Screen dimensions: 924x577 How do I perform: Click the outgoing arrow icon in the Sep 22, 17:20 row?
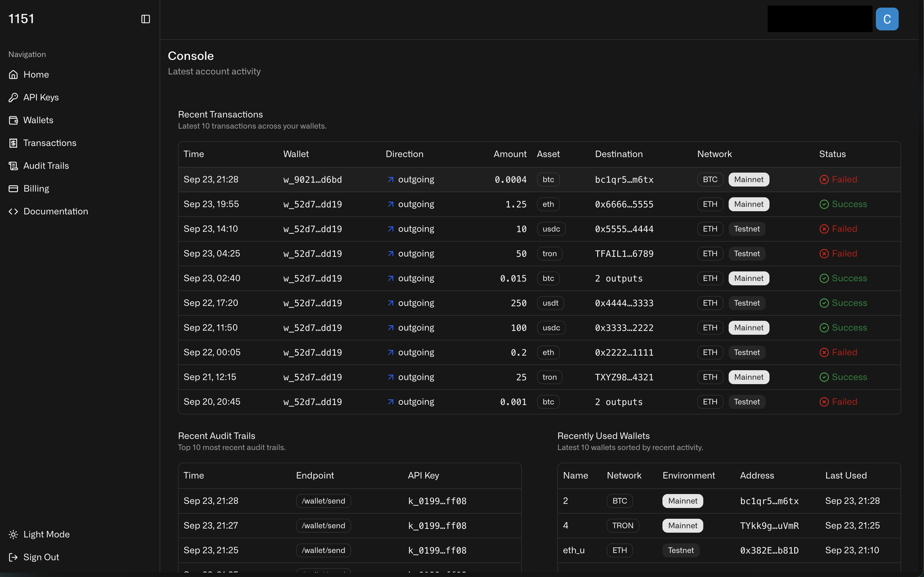pos(390,303)
